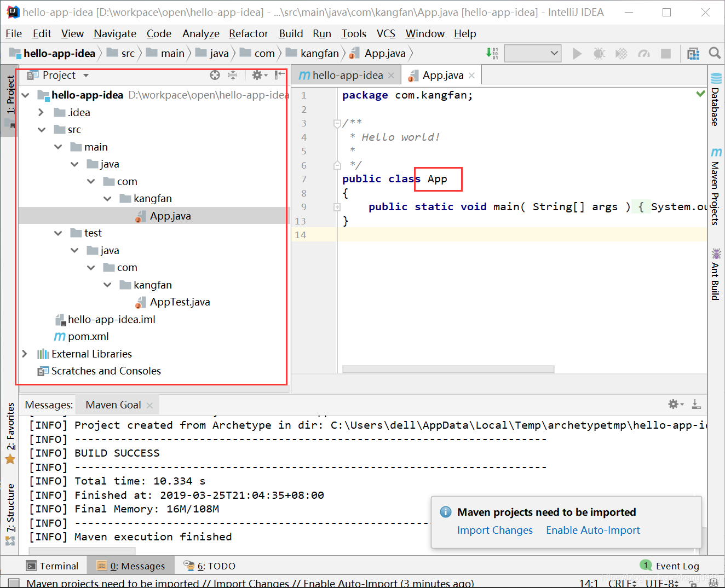Click the UTF-8 encoding status entry
The width and height of the screenshot is (725, 588).
tap(662, 583)
